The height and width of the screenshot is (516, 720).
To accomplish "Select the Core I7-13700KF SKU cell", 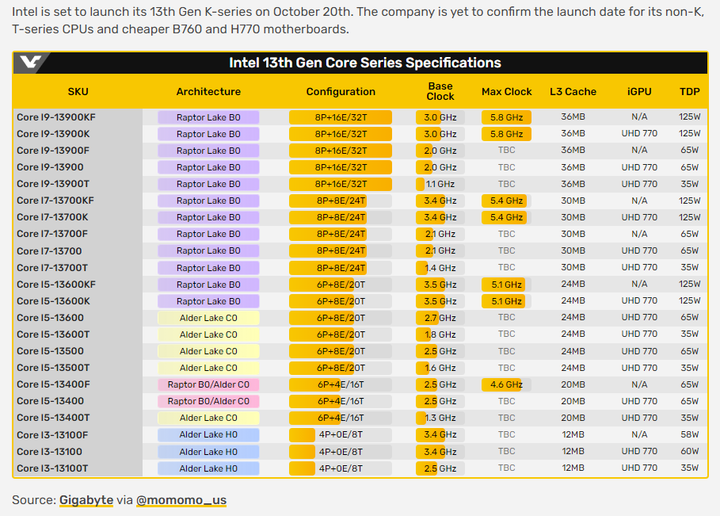I will coord(78,200).
